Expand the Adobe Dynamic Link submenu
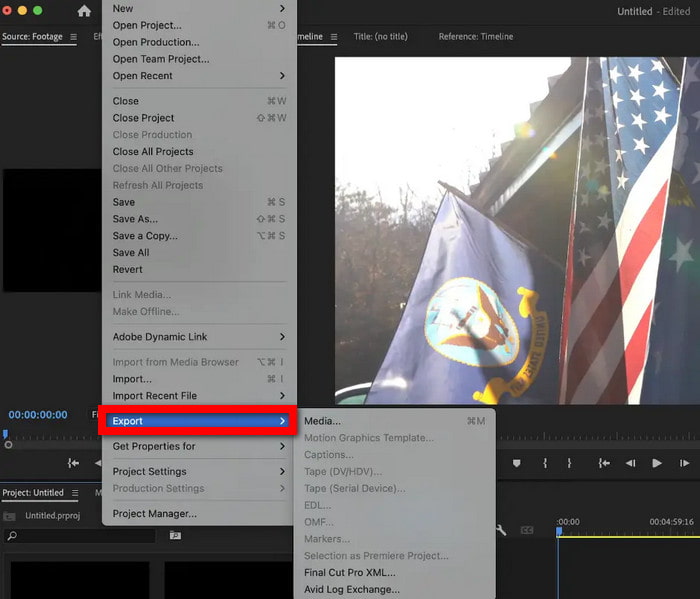 199,337
